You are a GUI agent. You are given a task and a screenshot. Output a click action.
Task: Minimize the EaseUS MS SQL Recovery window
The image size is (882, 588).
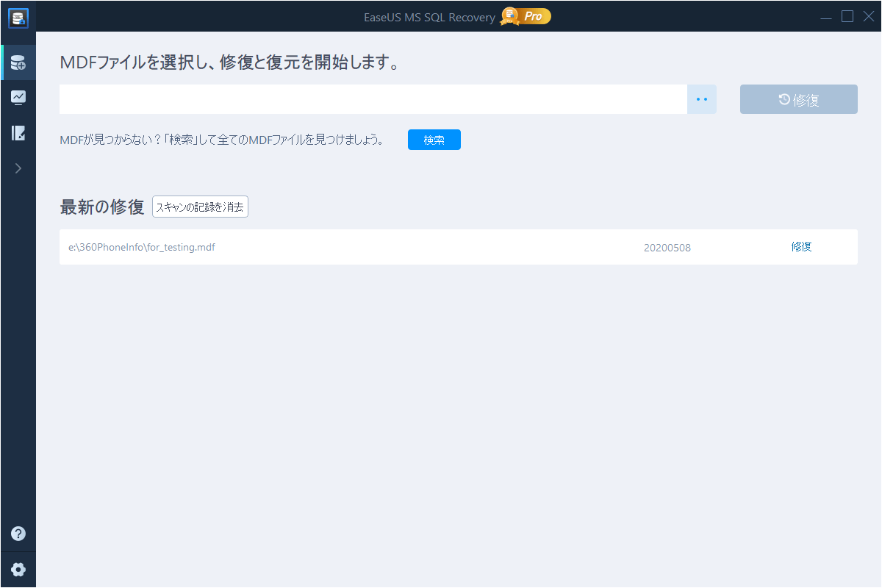827,17
